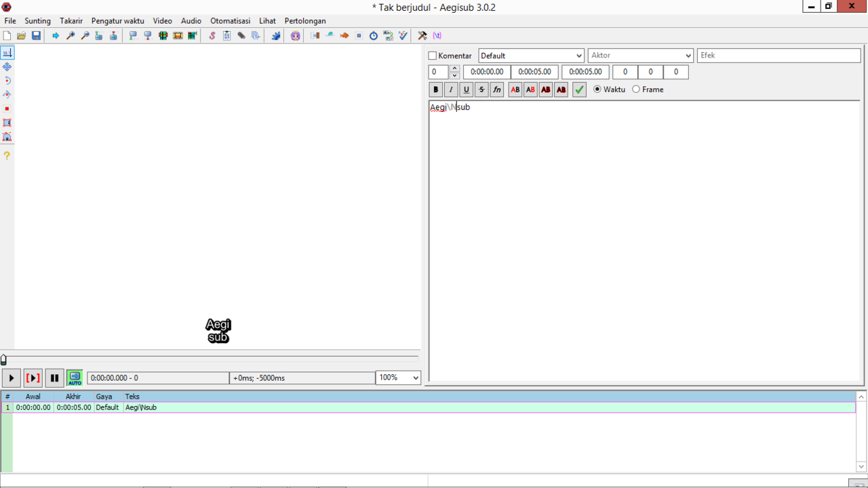Open the Otomatisasi menu
This screenshot has height=488, width=868.
pos(230,21)
